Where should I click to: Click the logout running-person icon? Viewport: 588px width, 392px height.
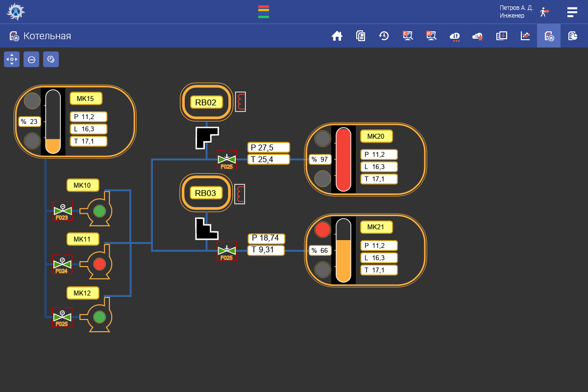(x=544, y=12)
